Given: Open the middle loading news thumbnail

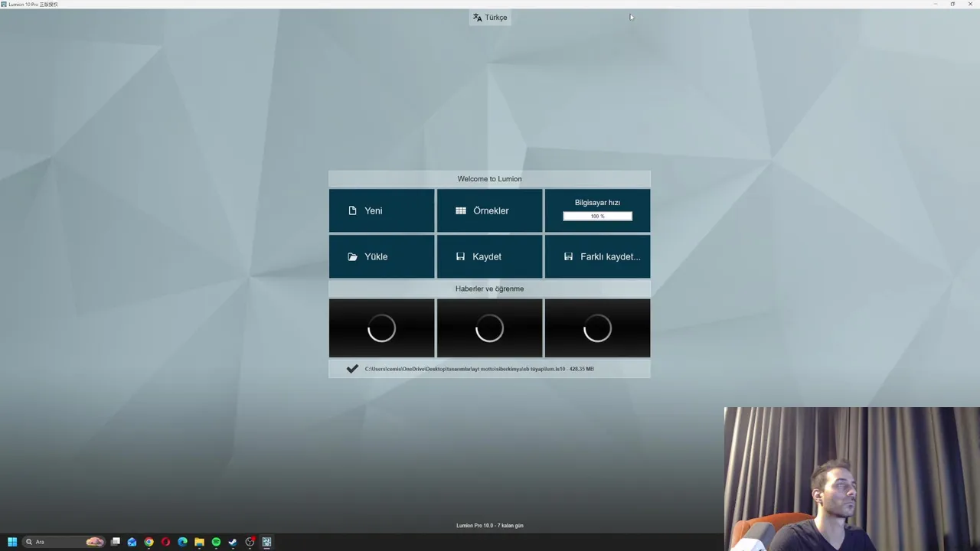Looking at the screenshot, I should coord(489,328).
